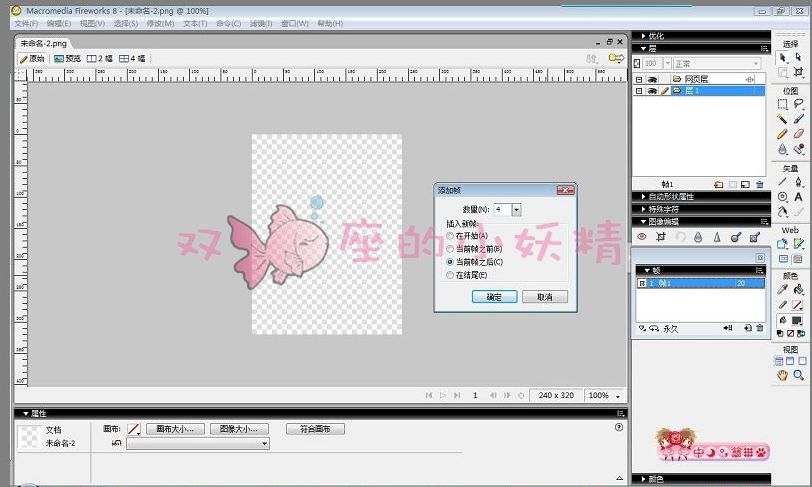Toggle full screen view mode
This screenshot has height=487, width=812.
pyautogui.click(x=802, y=361)
